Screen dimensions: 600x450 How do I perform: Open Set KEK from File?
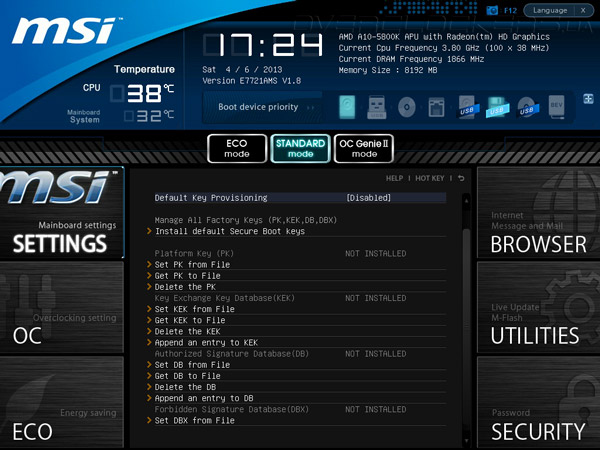pos(194,309)
